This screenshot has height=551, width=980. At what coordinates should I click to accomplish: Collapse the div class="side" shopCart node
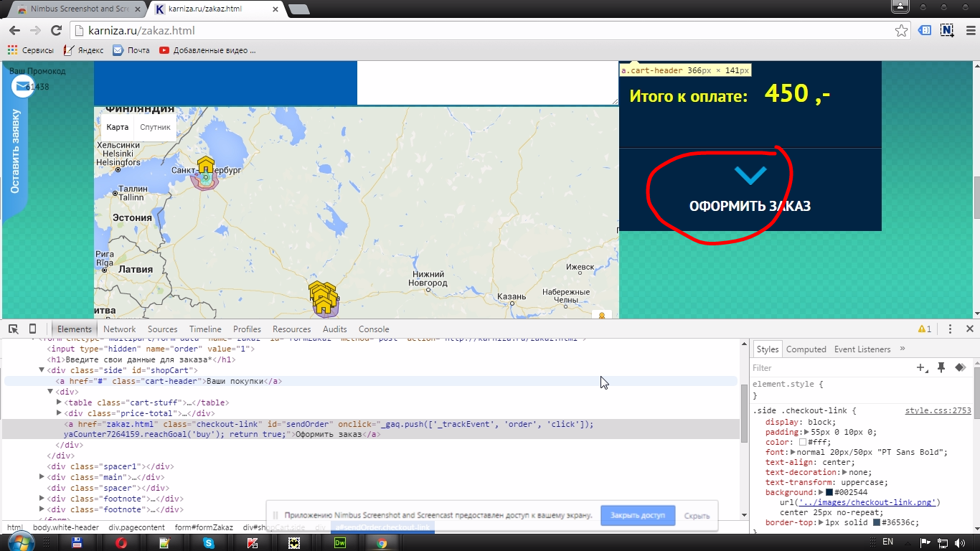[42, 370]
